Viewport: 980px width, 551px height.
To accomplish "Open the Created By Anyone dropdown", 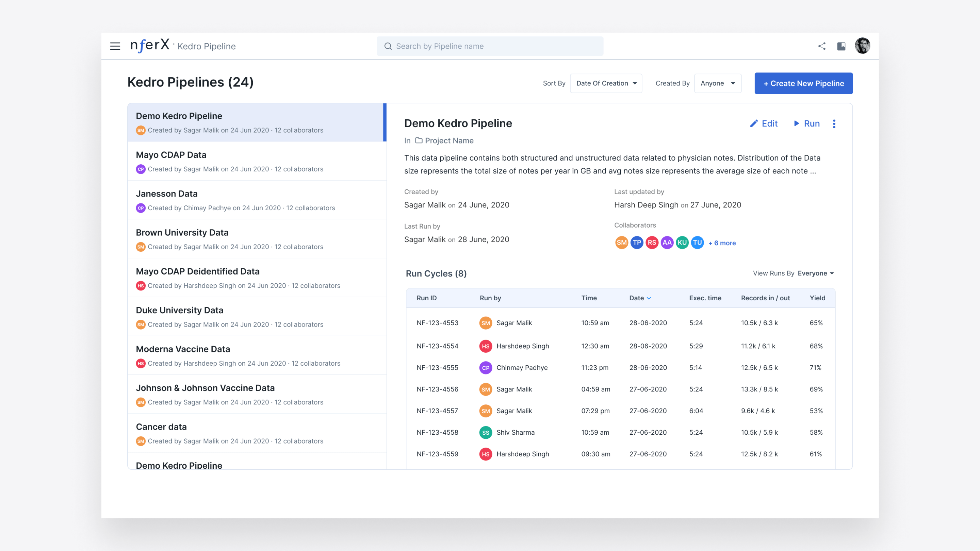I will [x=718, y=83].
